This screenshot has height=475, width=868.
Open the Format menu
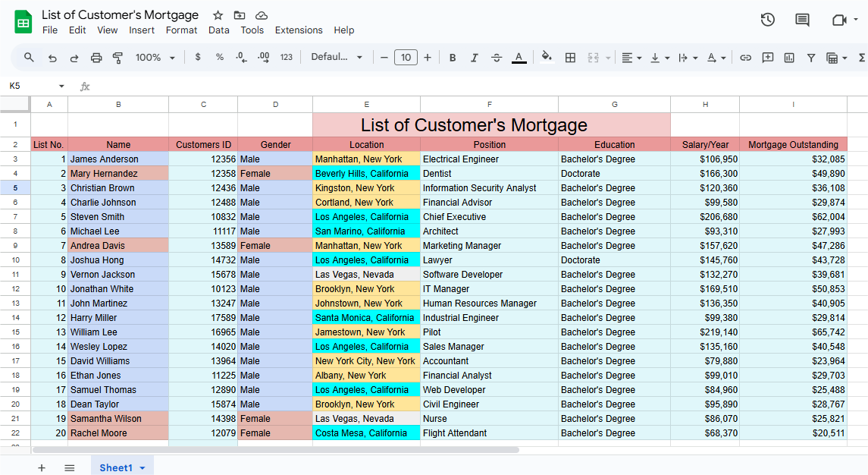[181, 30]
